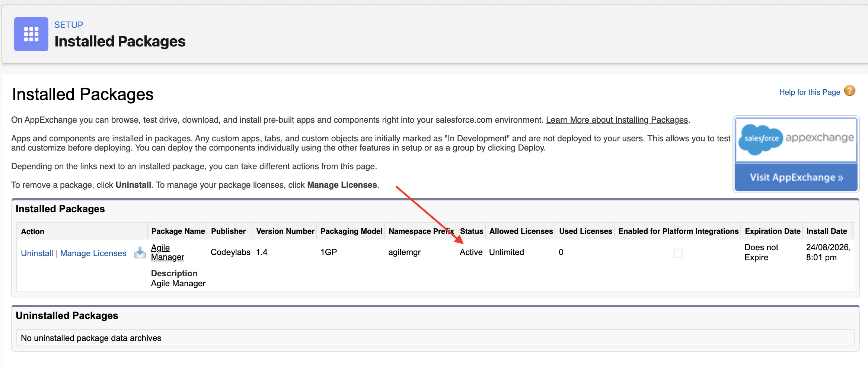
Task: Click the Install Date column header
Action: pyautogui.click(x=827, y=231)
